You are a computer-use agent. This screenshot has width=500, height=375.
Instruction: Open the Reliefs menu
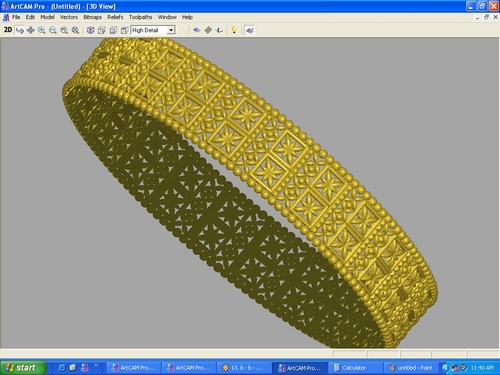115,17
